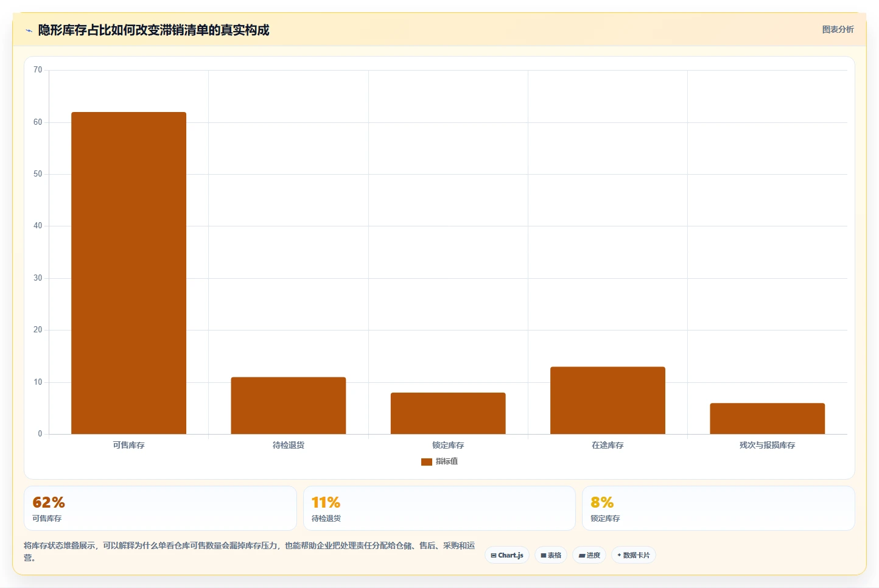Open the 62% 可售库存 data card
This screenshot has width=879, height=588.
[160, 508]
